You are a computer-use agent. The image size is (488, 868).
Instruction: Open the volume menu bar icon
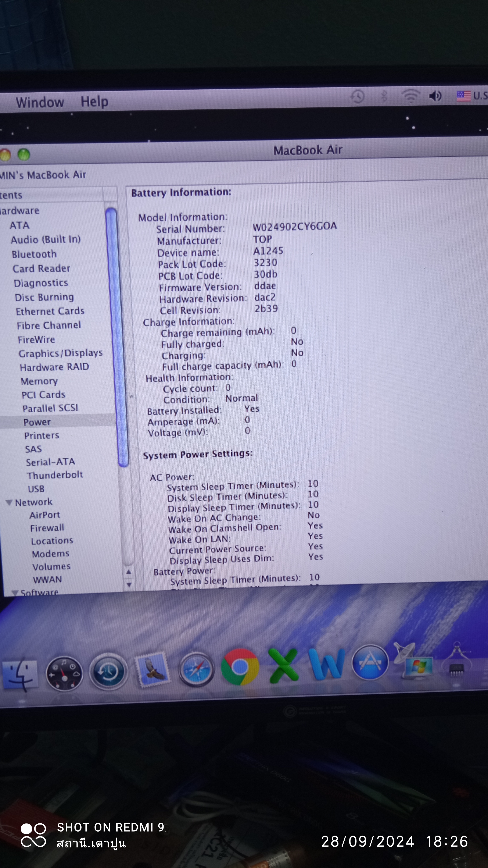[435, 96]
